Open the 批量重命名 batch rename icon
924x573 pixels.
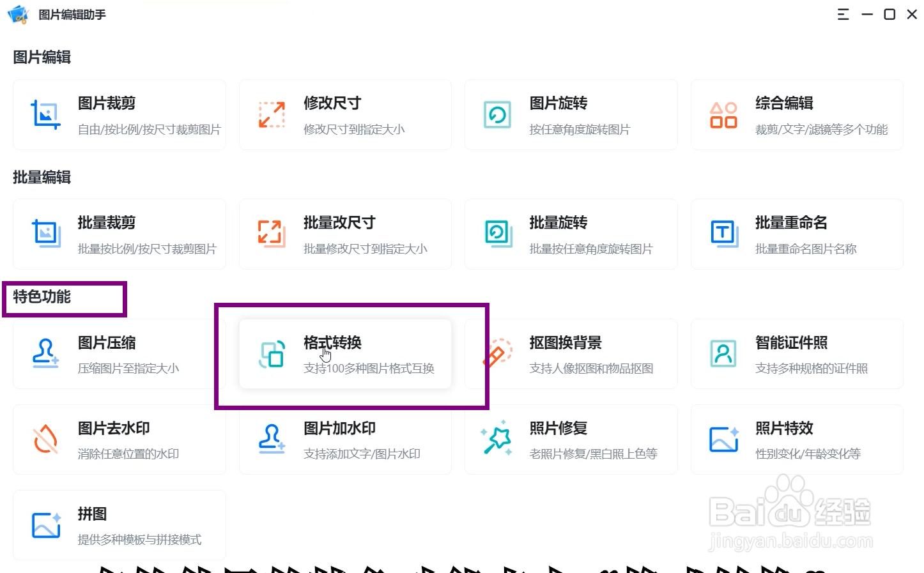pyautogui.click(x=723, y=234)
